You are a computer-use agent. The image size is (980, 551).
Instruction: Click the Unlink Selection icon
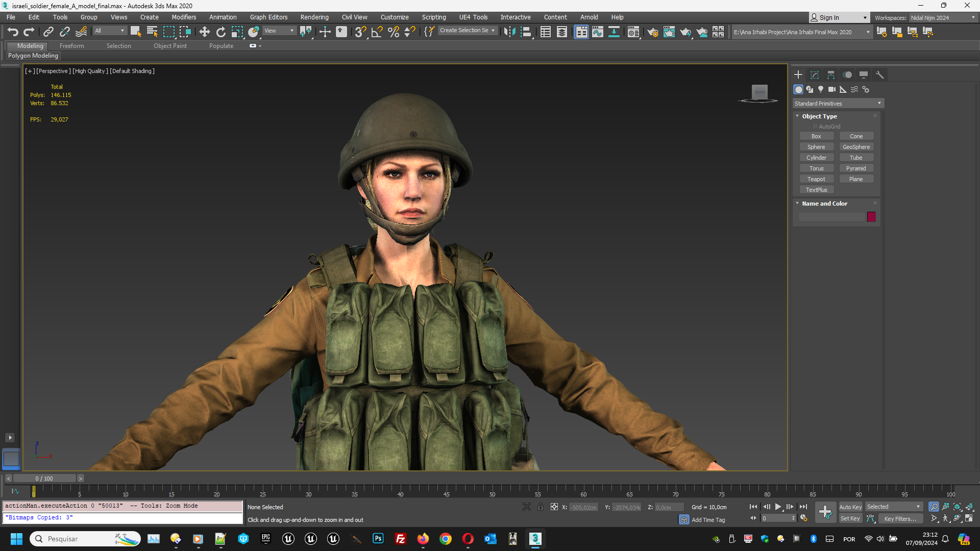[x=65, y=32]
